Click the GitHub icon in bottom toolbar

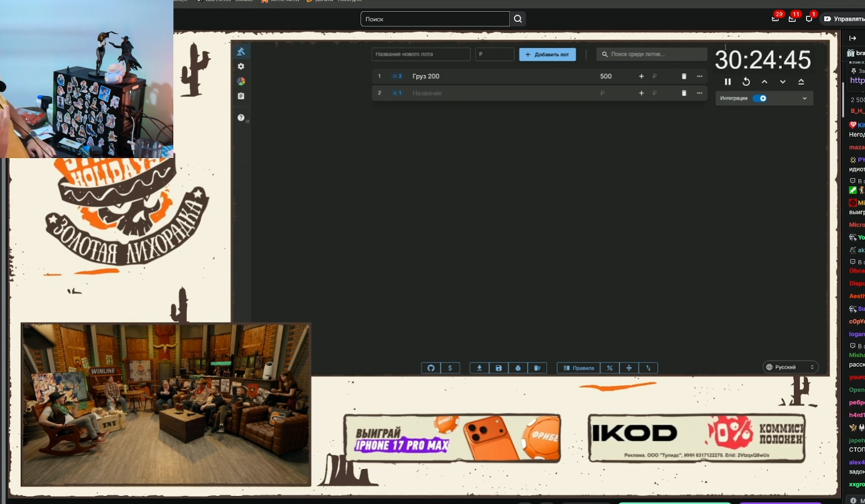click(431, 368)
